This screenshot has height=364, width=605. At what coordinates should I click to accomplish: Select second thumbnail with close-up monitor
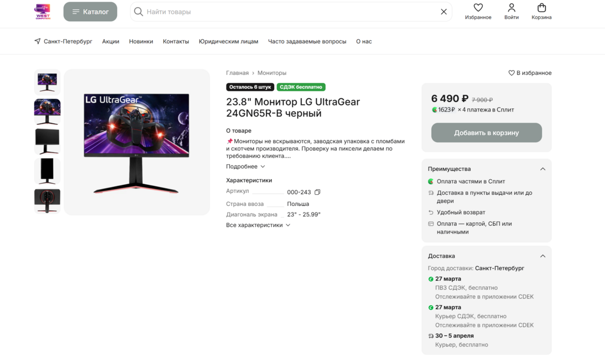[47, 112]
